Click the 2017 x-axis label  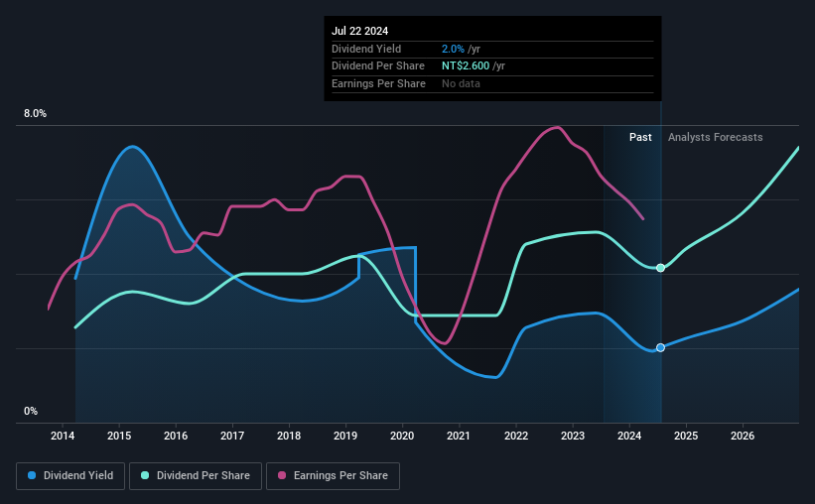(232, 436)
